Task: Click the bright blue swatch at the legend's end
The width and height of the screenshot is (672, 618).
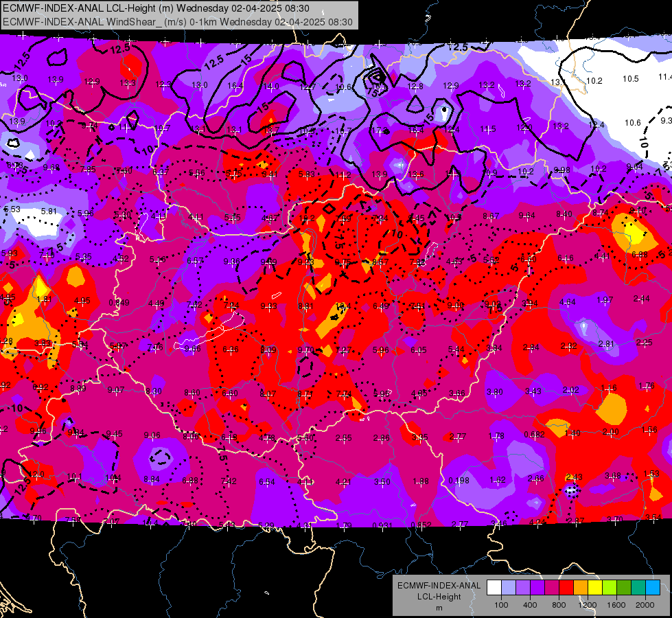Action: pos(653,588)
